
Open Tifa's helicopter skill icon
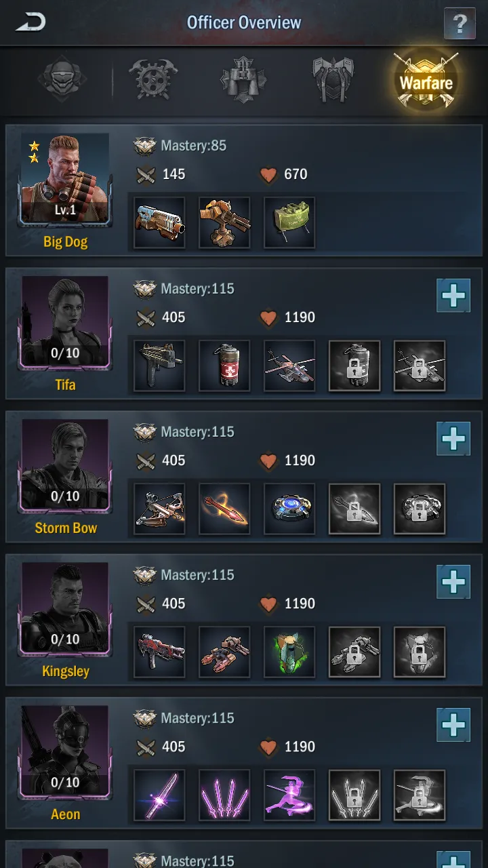pyautogui.click(x=289, y=366)
